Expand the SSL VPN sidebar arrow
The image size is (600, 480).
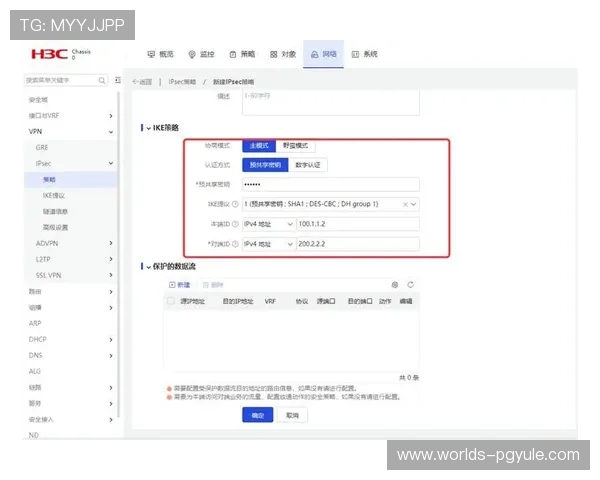pos(111,275)
